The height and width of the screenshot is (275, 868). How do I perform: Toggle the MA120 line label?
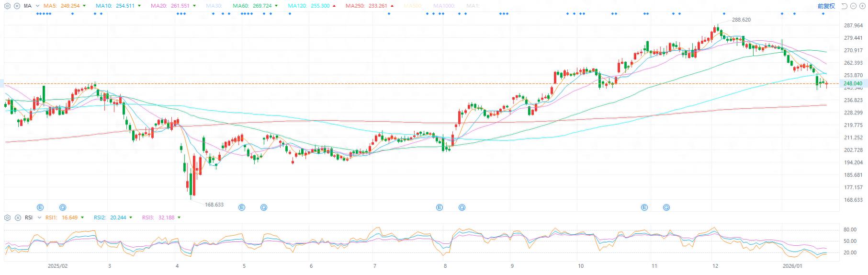pyautogui.click(x=298, y=6)
